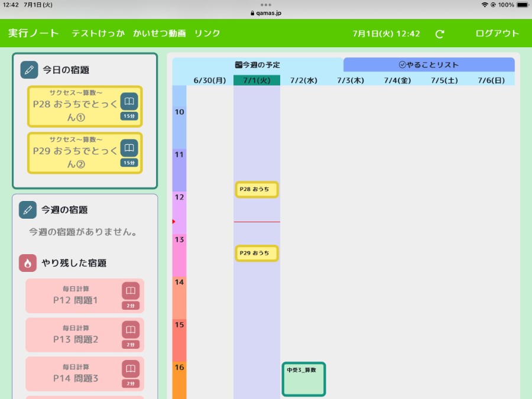Select the 今週の予定 tab

point(258,64)
